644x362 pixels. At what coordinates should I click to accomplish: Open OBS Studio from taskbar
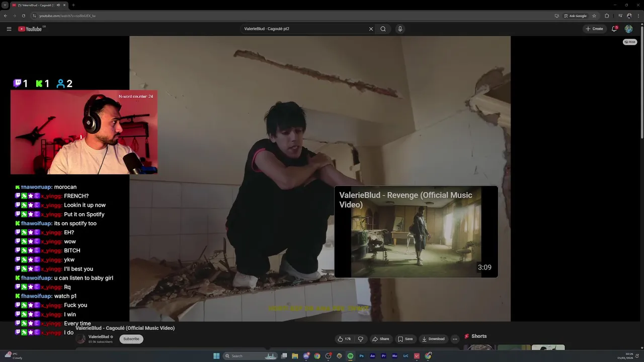[x=328, y=356]
